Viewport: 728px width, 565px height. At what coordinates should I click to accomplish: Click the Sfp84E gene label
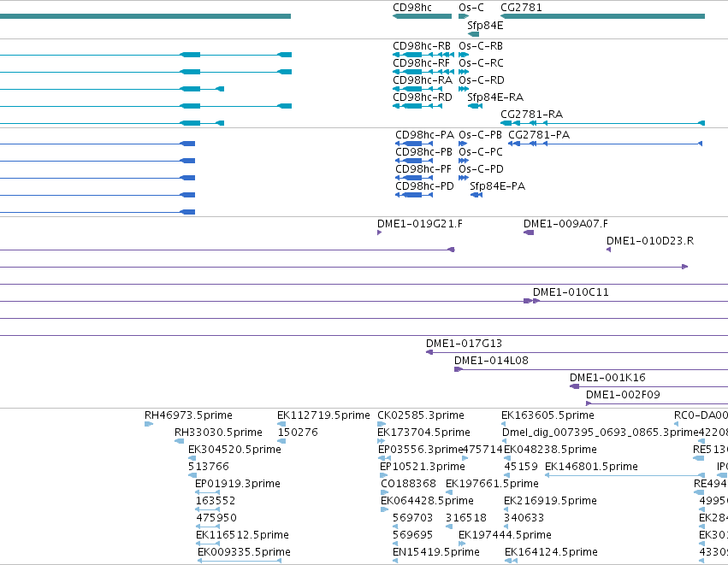[485, 25]
